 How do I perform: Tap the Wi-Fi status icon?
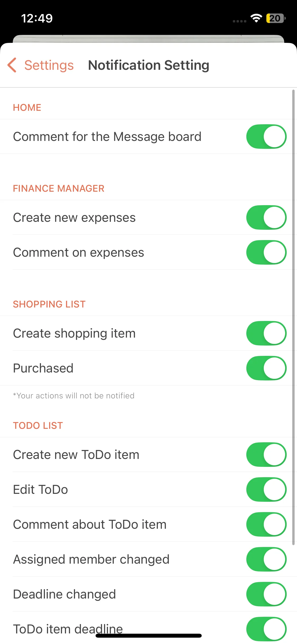pyautogui.click(x=256, y=18)
